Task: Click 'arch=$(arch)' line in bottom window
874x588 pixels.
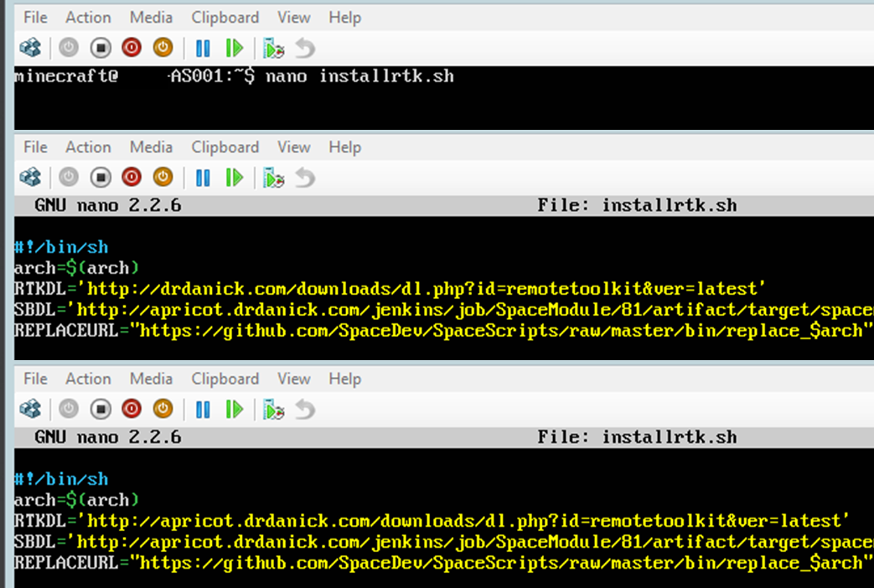Action: pyautogui.click(x=76, y=500)
